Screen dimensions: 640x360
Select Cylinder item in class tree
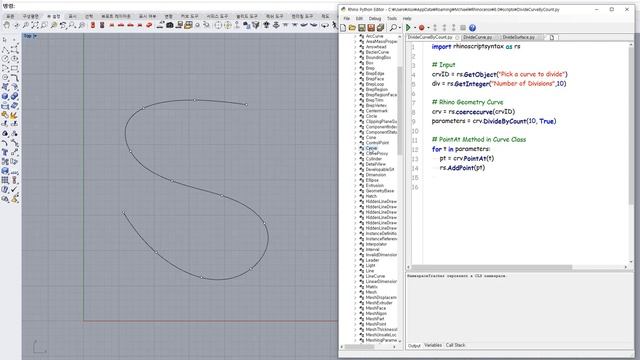374,159
